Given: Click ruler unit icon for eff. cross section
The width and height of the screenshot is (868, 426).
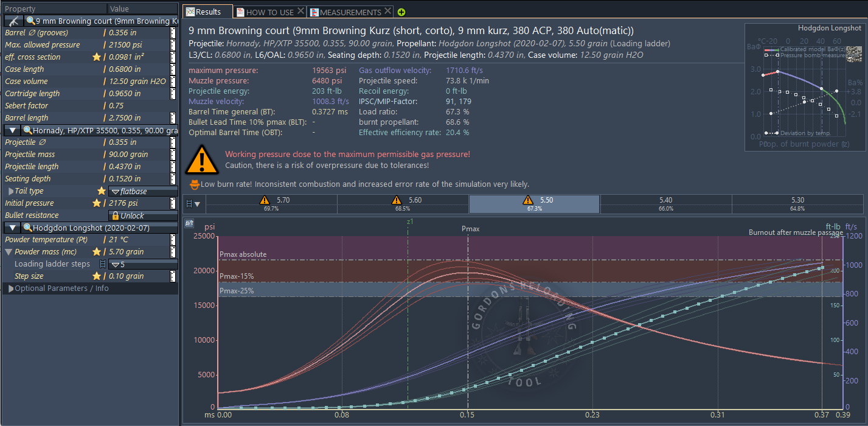Looking at the screenshot, I should point(173,57).
